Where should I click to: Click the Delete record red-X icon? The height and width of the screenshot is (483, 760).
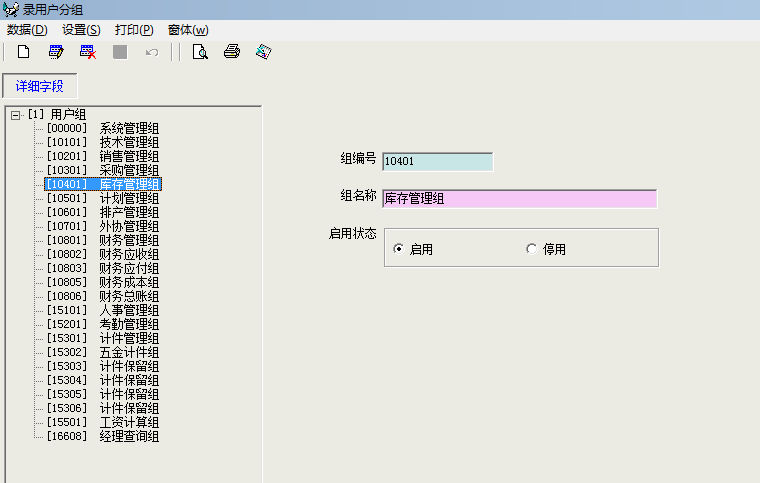(x=88, y=52)
